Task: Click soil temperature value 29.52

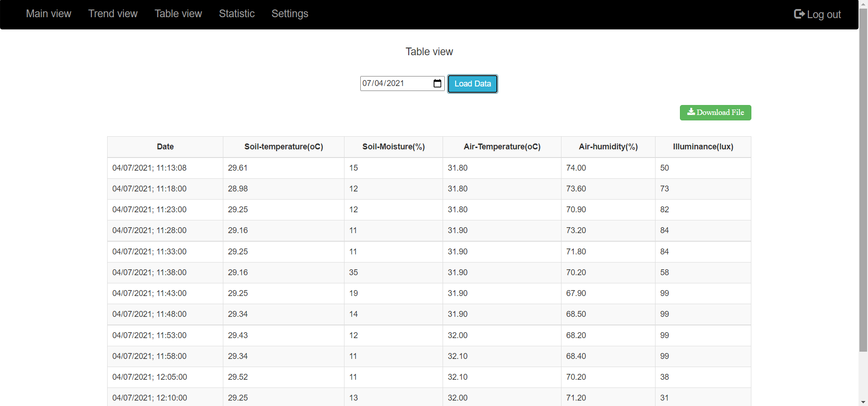Action: coord(238,377)
